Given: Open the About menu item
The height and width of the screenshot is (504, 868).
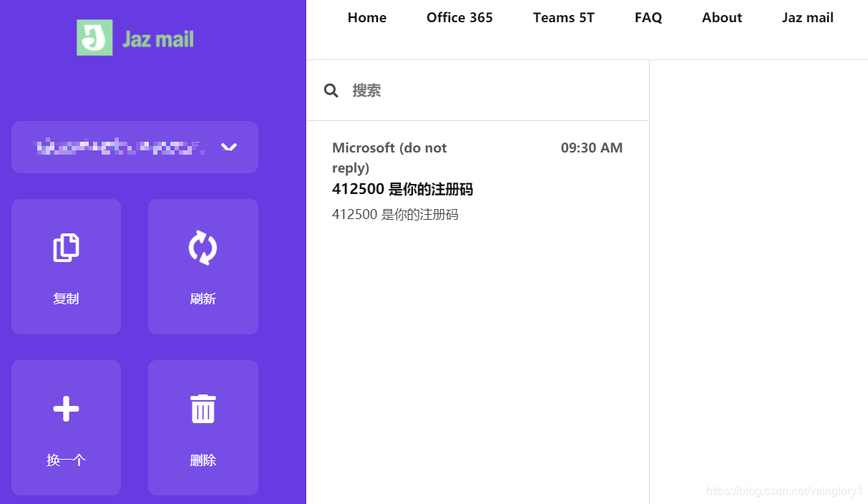Looking at the screenshot, I should [722, 18].
